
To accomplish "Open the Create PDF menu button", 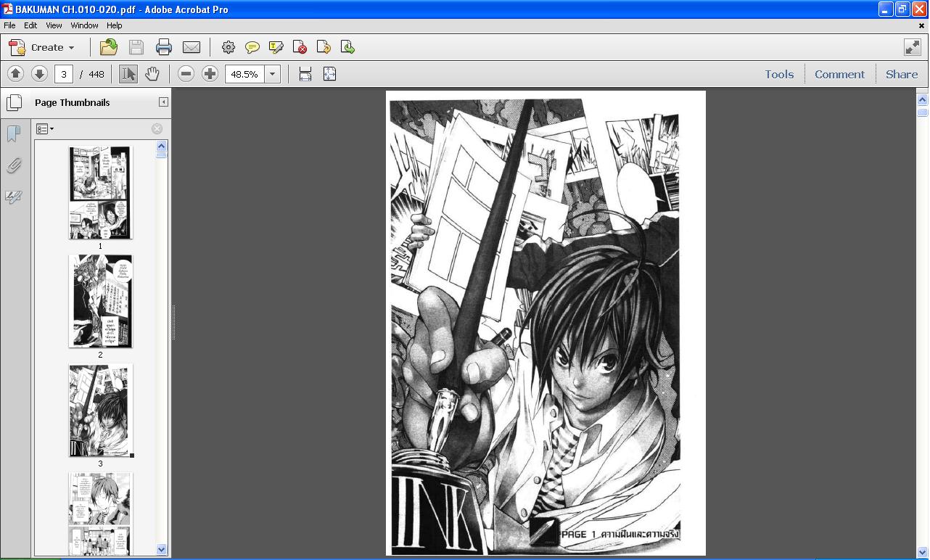I will pos(41,47).
